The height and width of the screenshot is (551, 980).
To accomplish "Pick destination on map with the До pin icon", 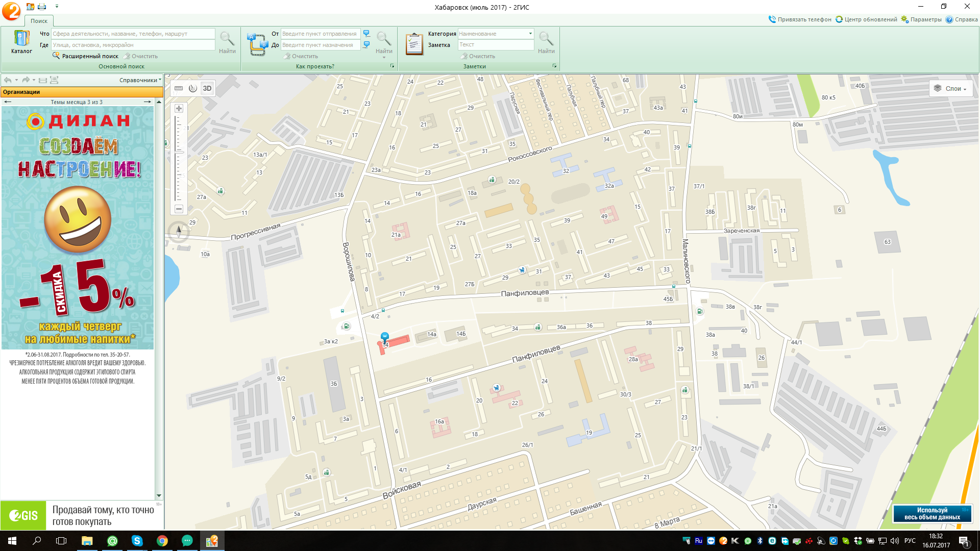I will [366, 45].
